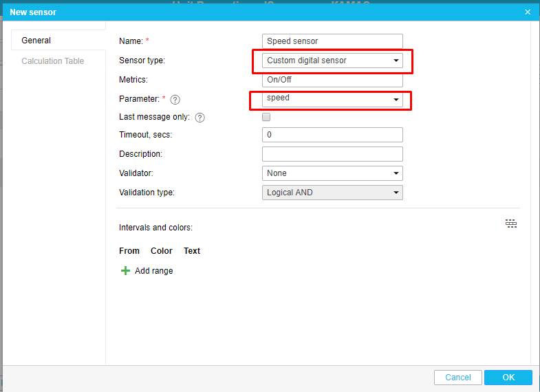Click the empty Description field
The image size is (540, 392).
click(x=332, y=154)
